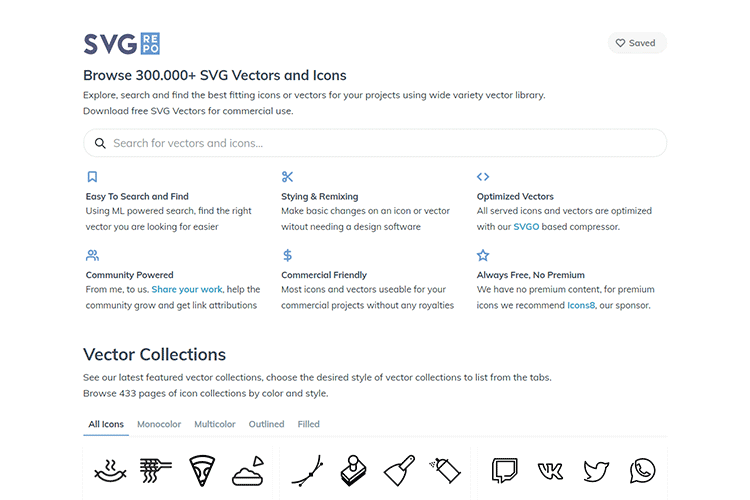
Task: Open the Outlined tab
Action: coord(266,424)
